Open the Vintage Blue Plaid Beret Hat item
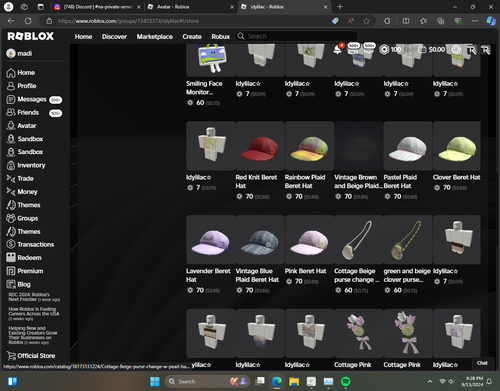The height and width of the screenshot is (391, 500). [260, 240]
